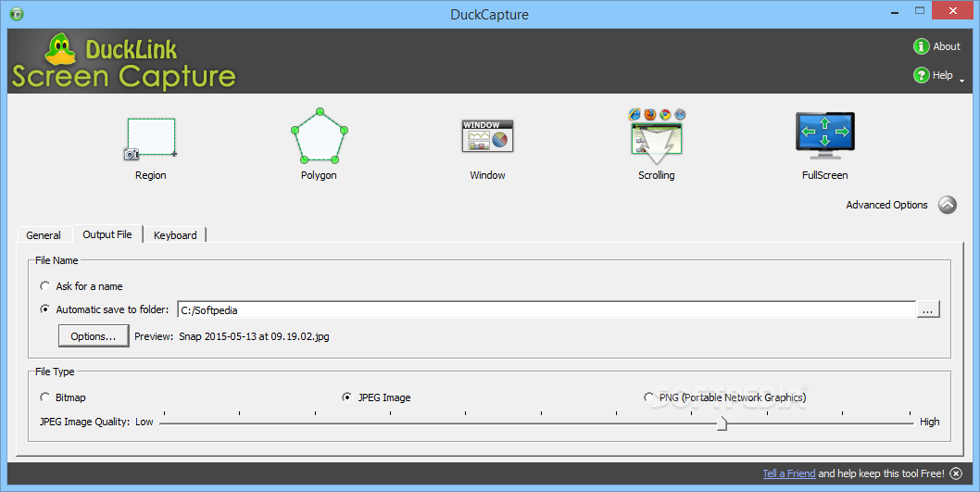This screenshot has width=980, height=492.
Task: Click the title bar app icon
Action: coord(17,14)
